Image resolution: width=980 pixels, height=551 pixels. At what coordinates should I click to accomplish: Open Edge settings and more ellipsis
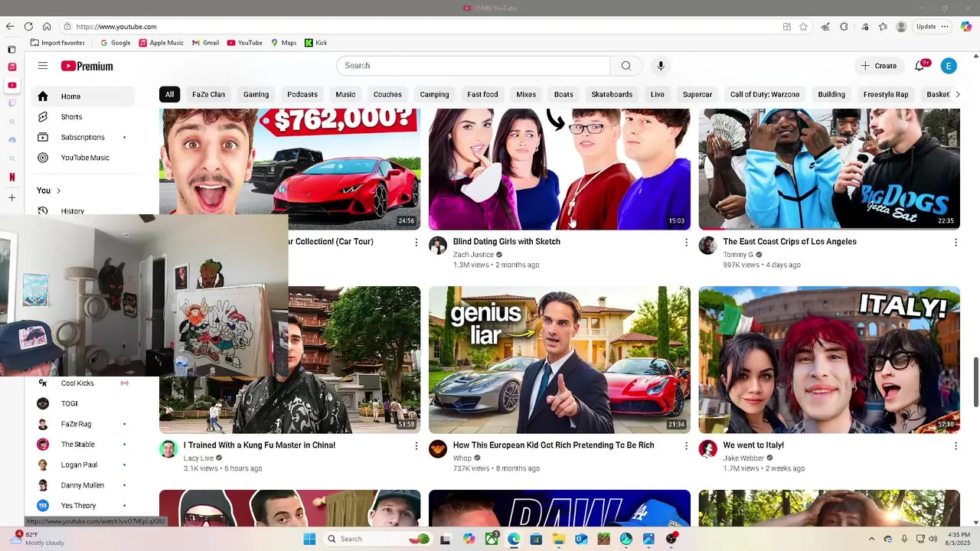(945, 26)
